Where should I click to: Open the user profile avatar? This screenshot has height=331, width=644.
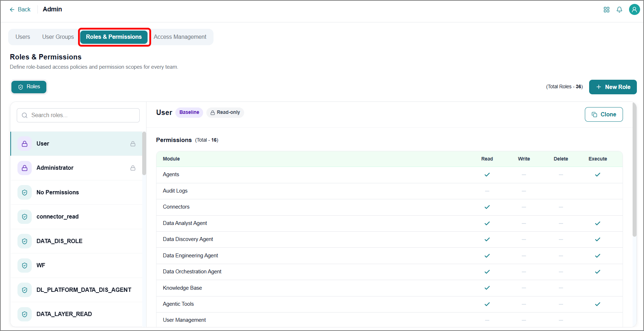point(634,10)
